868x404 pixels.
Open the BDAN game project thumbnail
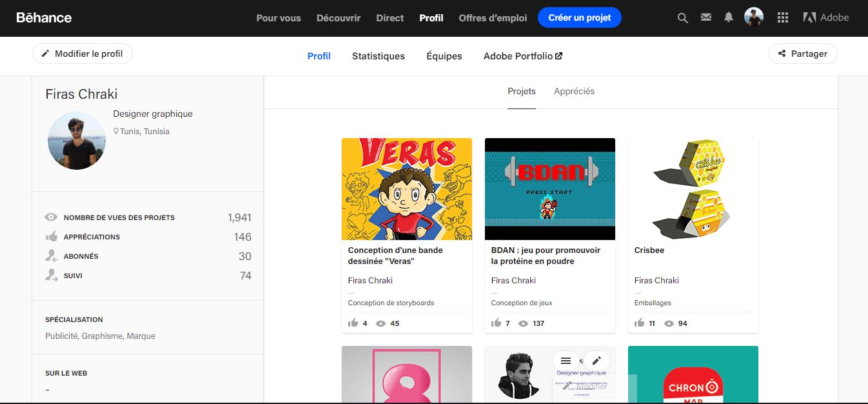click(550, 189)
